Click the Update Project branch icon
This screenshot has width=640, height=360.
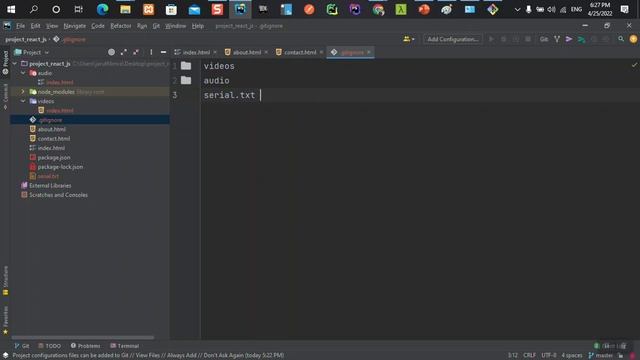(557, 39)
